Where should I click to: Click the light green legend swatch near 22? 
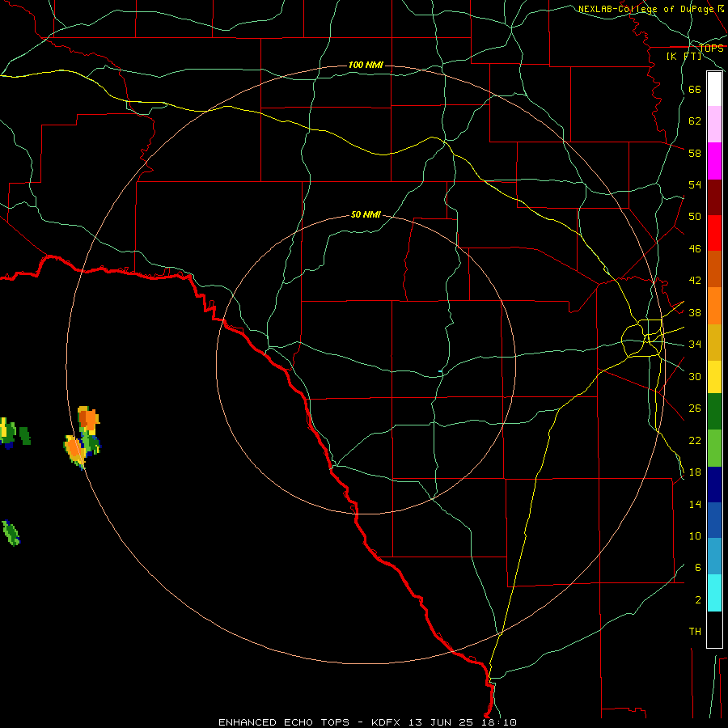click(714, 448)
